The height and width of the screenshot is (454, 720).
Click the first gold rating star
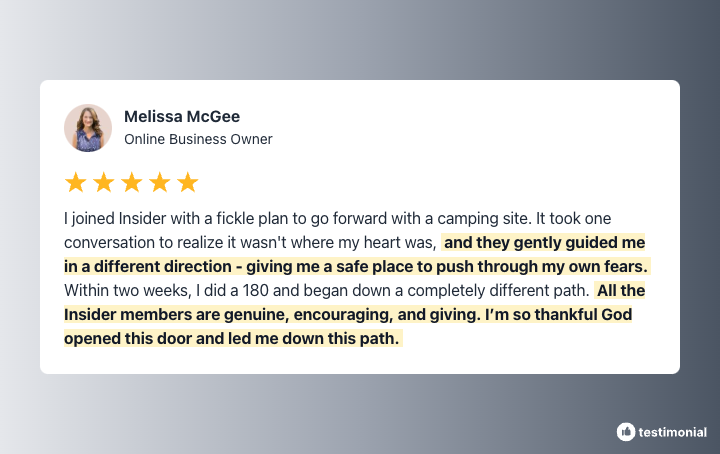[x=76, y=182]
